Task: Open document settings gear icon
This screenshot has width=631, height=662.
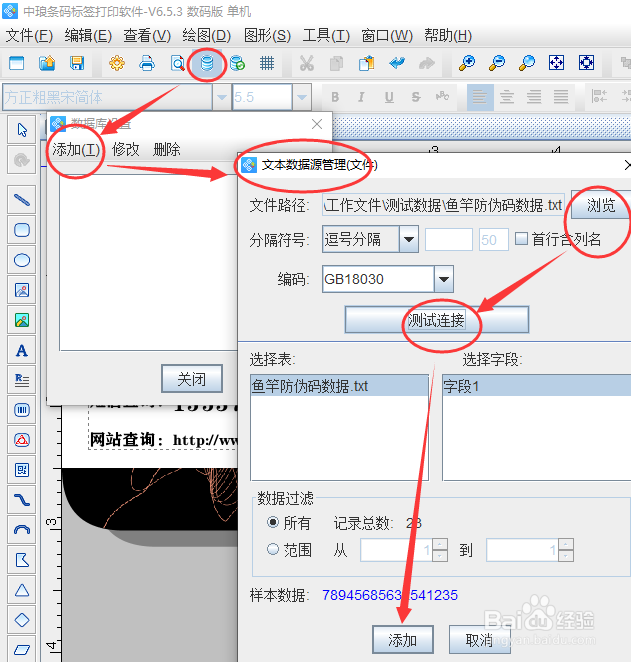Action: 117,63
